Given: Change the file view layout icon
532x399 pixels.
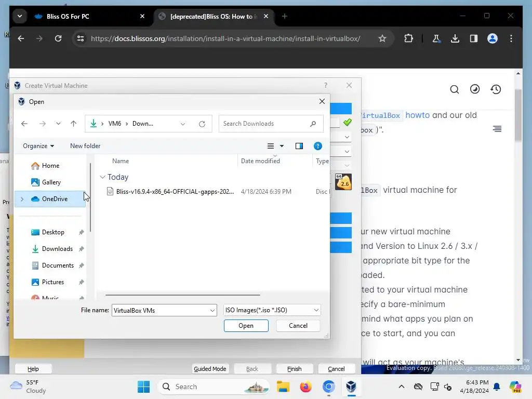Looking at the screenshot, I should [x=270, y=146].
